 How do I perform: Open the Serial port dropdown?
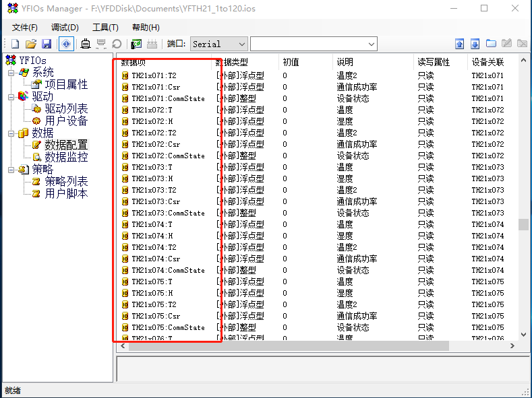tap(219, 44)
